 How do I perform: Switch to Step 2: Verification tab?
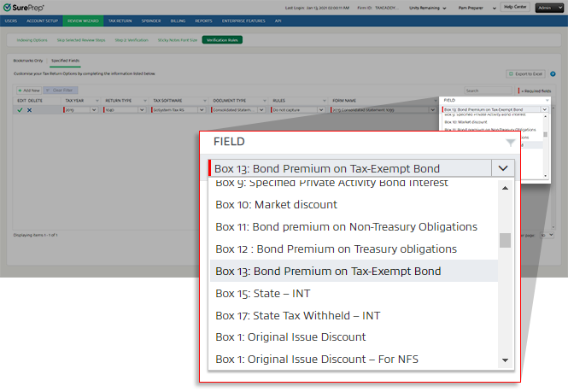132,40
